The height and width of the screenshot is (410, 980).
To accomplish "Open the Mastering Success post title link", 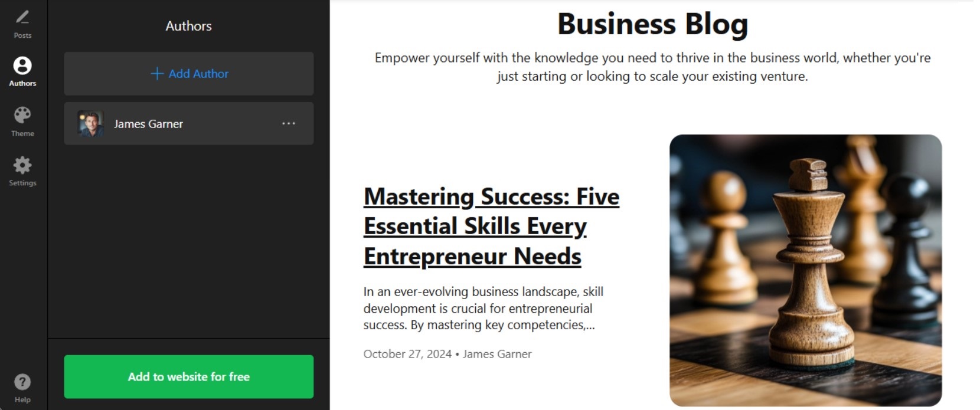I will point(491,226).
